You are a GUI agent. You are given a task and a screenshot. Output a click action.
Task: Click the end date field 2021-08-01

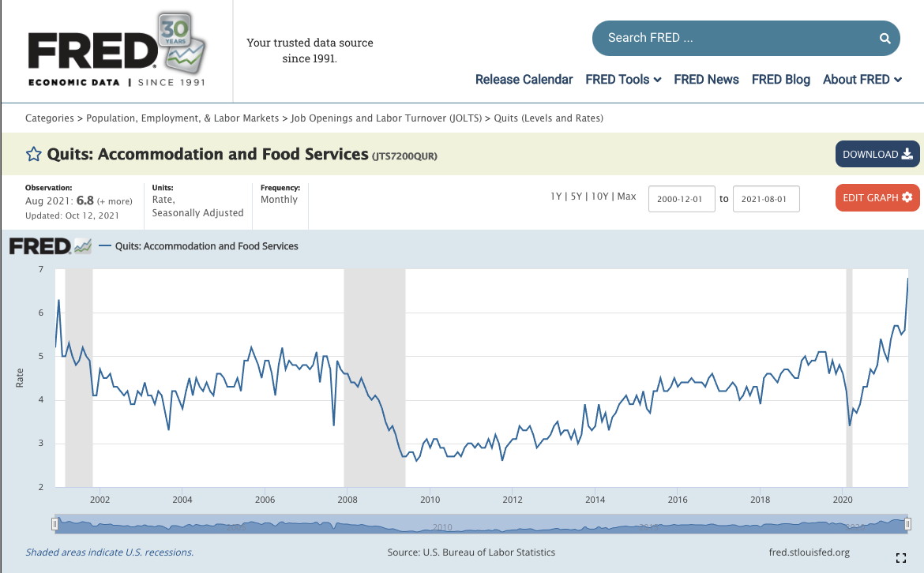(x=766, y=199)
